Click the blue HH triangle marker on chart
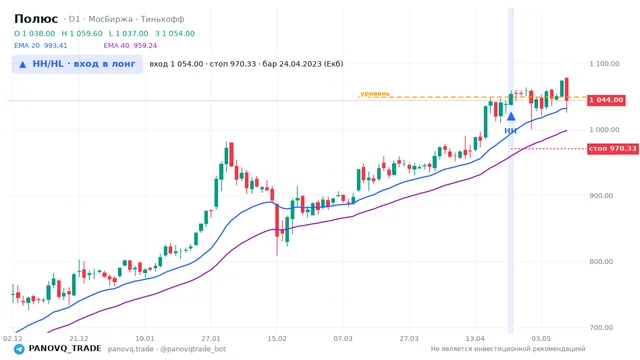Screen dimensions: 640x360 [511, 117]
